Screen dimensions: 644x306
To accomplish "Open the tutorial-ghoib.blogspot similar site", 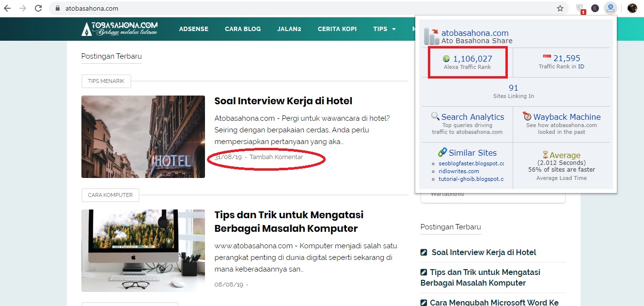I will [471, 179].
